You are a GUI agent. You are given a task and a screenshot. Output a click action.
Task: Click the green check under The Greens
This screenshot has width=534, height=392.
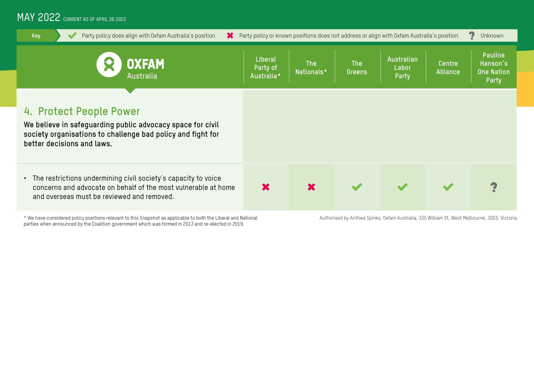[x=357, y=187]
